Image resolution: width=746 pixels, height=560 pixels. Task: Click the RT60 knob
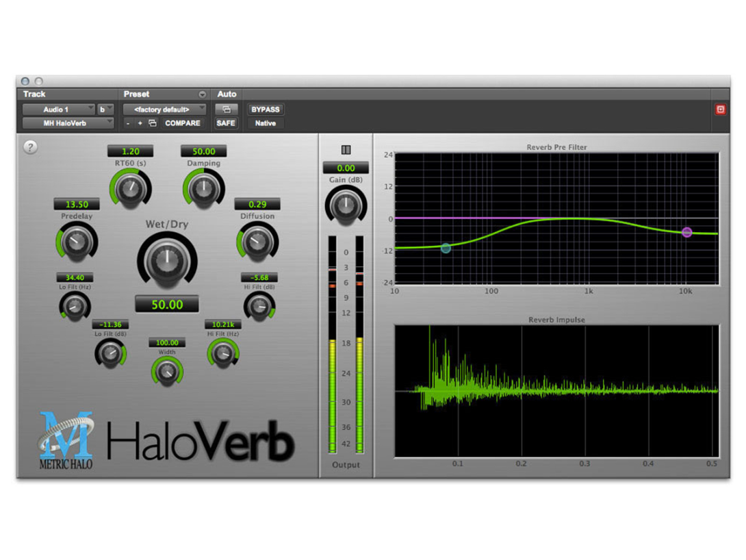(130, 189)
